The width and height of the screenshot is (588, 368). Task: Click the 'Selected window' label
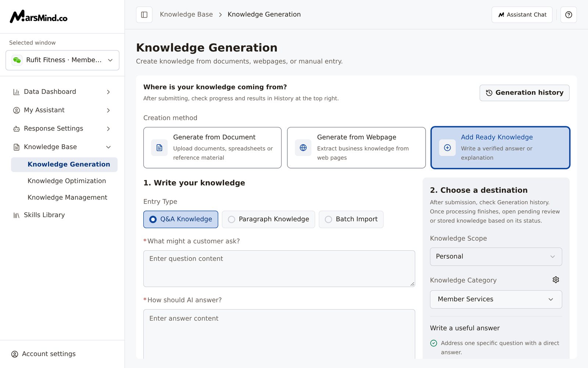(32, 43)
